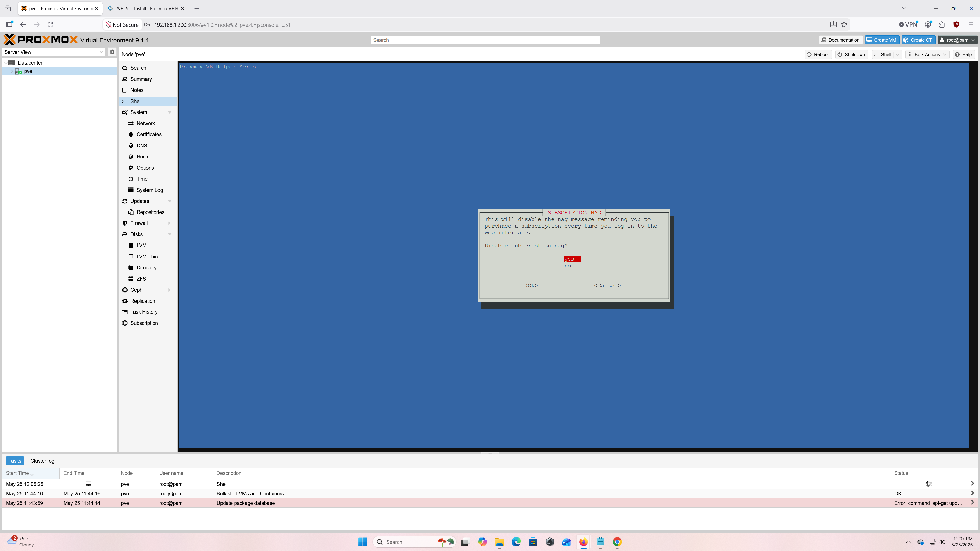
Task: Select 'yes' option in Subscription Nag dialog
Action: [x=572, y=259]
